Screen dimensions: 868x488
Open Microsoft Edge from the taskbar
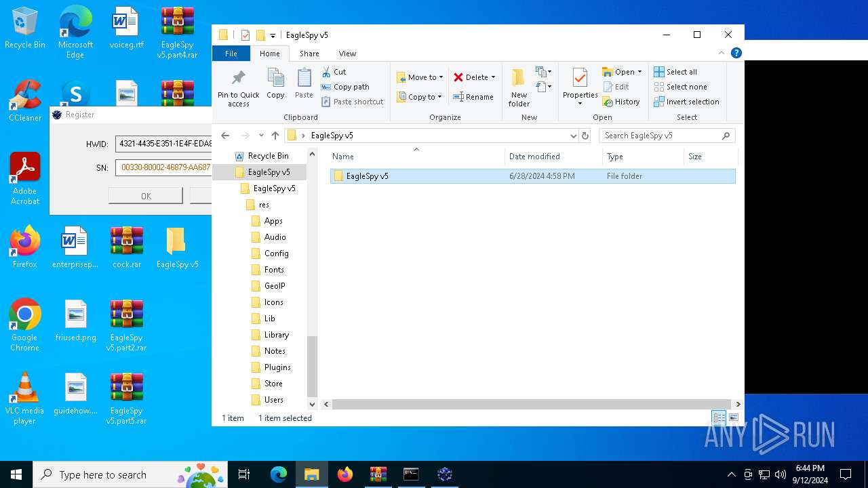pyautogui.click(x=279, y=474)
